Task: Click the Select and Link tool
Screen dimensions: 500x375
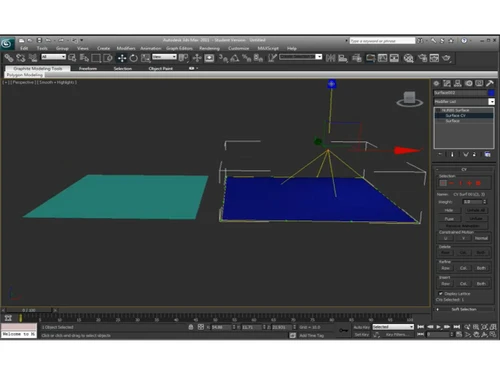Action: pos(9,58)
